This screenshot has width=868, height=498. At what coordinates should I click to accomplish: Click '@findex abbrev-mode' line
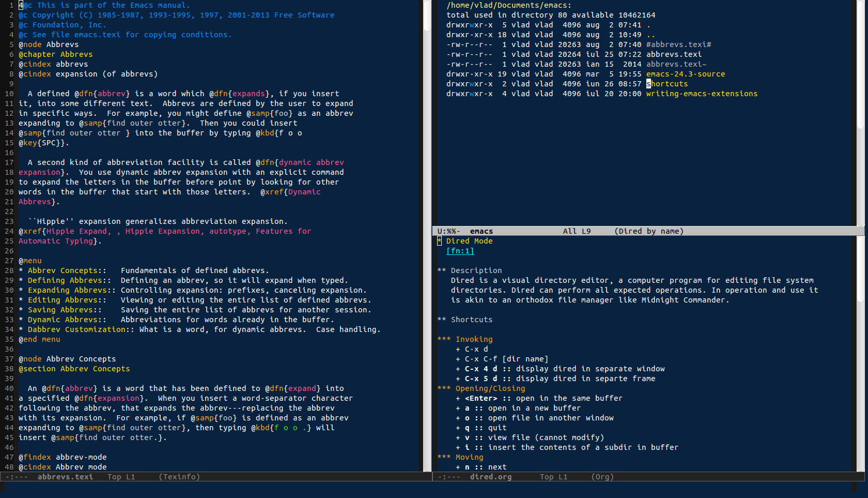63,457
